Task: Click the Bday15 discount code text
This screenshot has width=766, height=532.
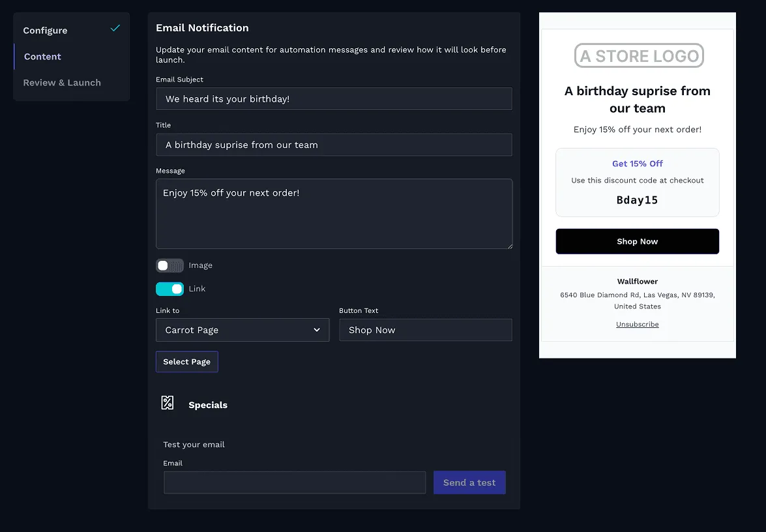Action: click(637, 200)
